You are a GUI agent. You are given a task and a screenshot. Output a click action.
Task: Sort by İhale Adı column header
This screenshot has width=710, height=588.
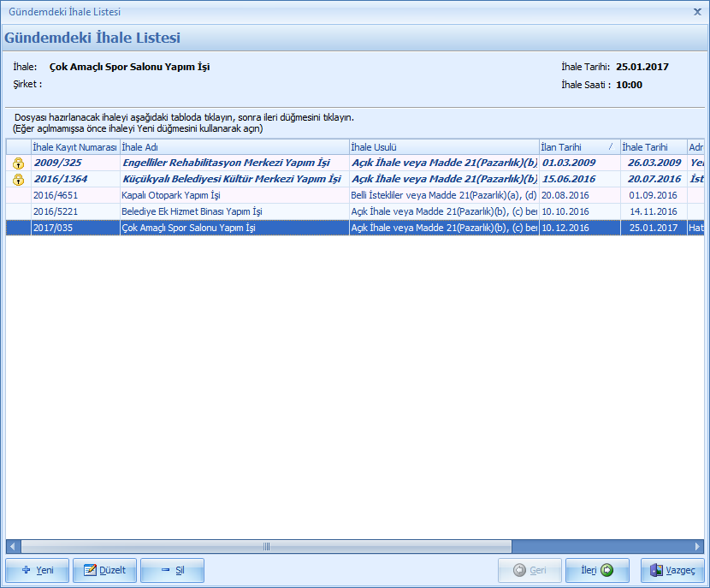coord(234,147)
